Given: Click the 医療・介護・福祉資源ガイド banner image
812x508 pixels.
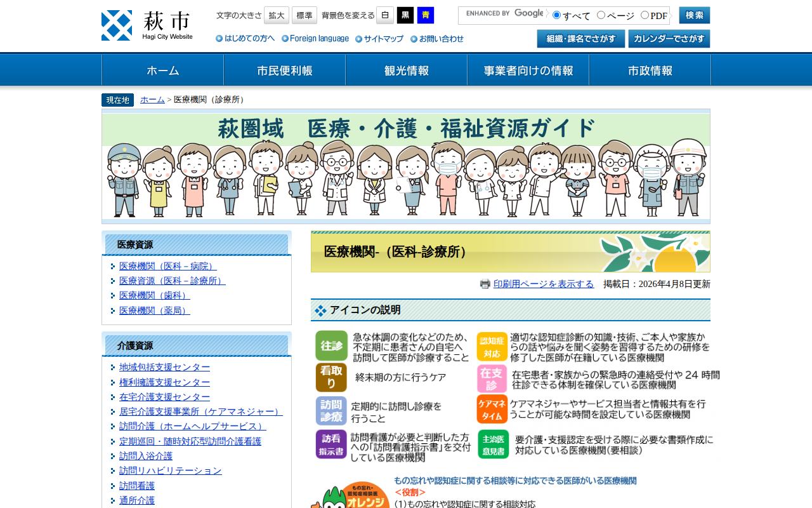Looking at the screenshot, I should click(406, 166).
